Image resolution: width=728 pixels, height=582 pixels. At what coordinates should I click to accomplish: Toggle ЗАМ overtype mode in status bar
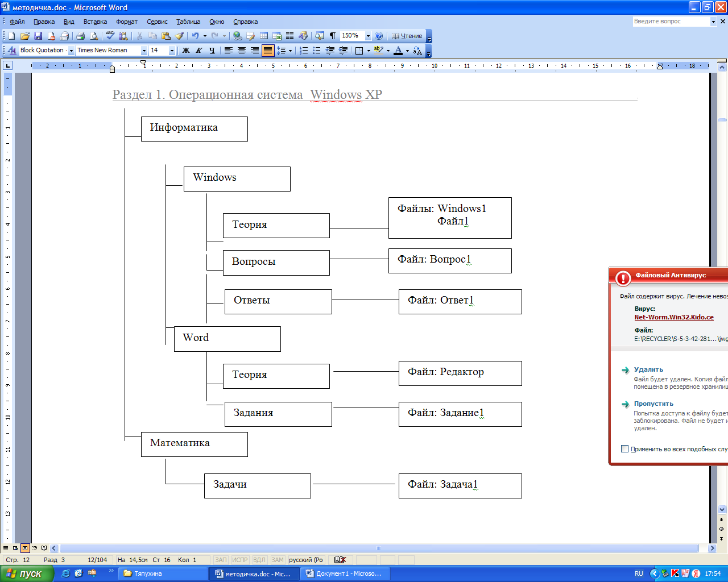277,560
